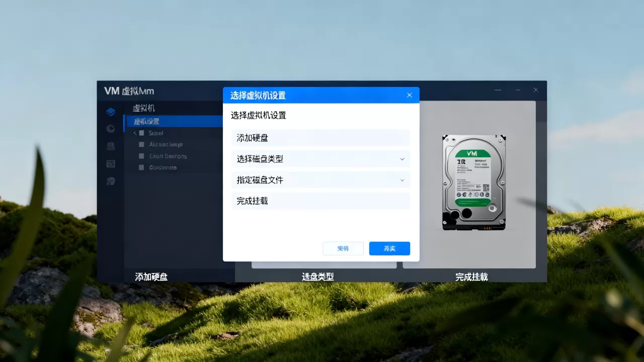Image resolution: width=644 pixels, height=362 pixels.
Task: Switch to bottom 完成挂载 step label
Action: [x=471, y=277]
